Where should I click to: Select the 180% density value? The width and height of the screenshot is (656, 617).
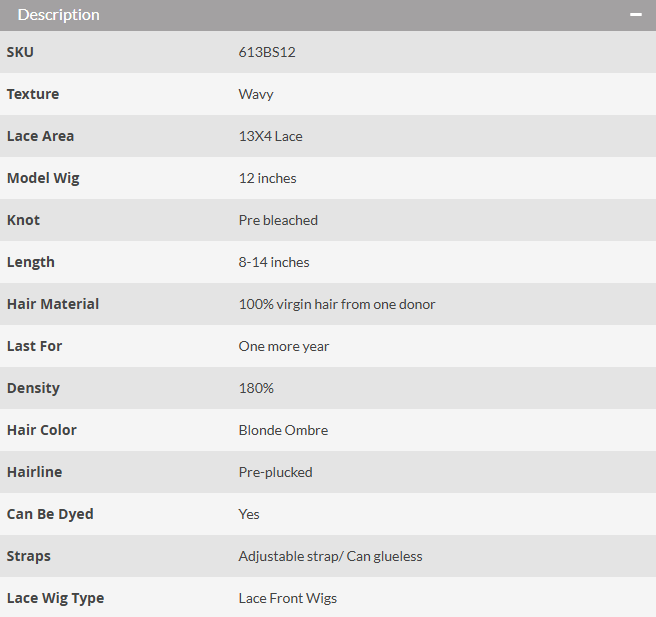pyautogui.click(x=256, y=388)
